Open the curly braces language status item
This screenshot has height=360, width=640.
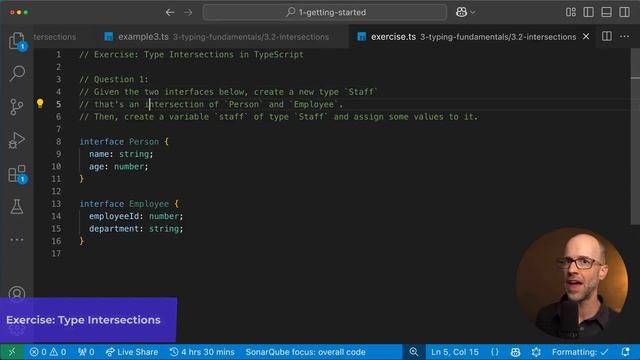tap(495, 352)
